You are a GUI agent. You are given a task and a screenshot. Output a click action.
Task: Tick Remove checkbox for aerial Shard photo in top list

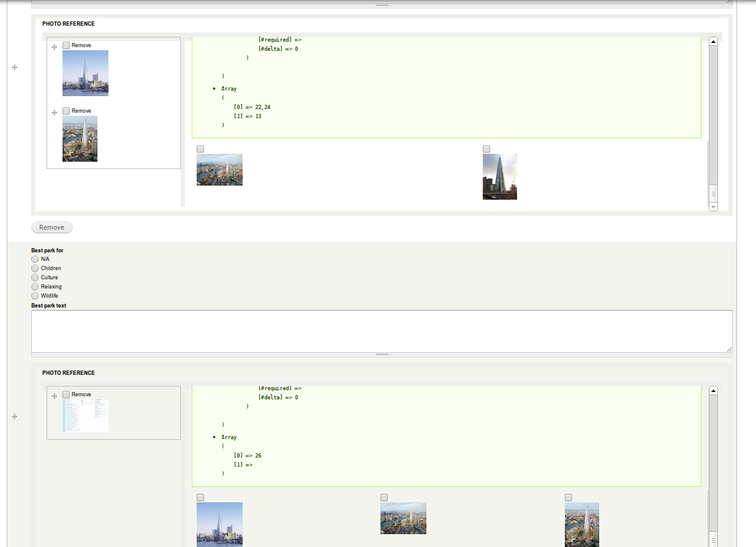66,111
